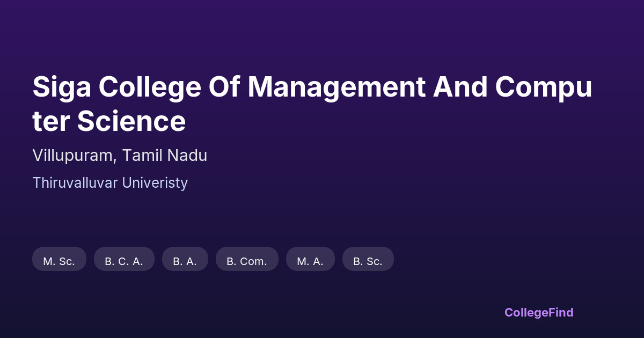
Task: Click the M. Sc. course tag
Action: (x=59, y=261)
